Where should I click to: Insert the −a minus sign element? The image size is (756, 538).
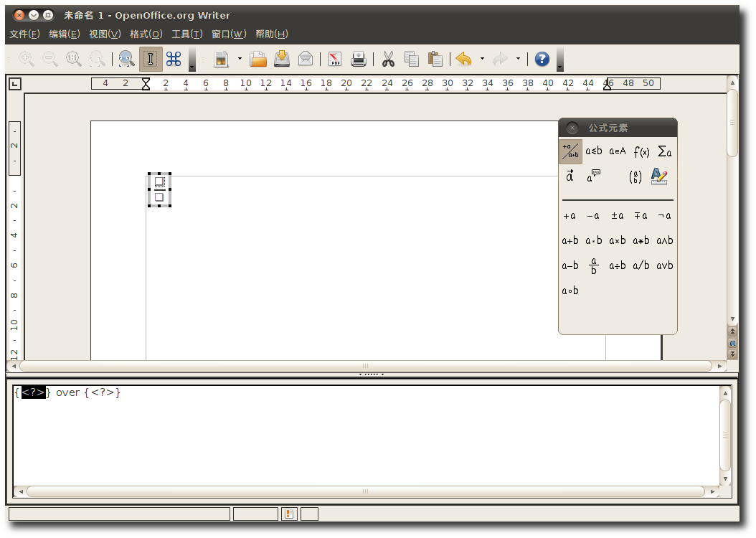593,215
